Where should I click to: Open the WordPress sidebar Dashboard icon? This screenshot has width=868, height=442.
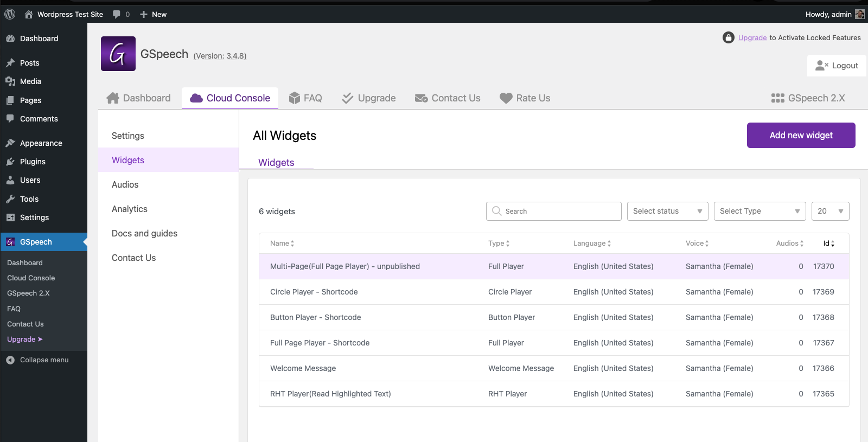coord(10,39)
